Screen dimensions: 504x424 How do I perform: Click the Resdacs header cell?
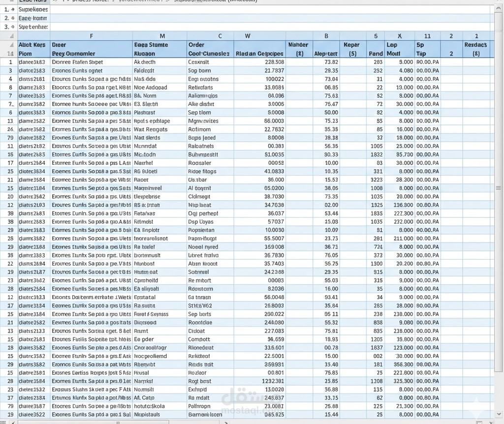point(476,45)
